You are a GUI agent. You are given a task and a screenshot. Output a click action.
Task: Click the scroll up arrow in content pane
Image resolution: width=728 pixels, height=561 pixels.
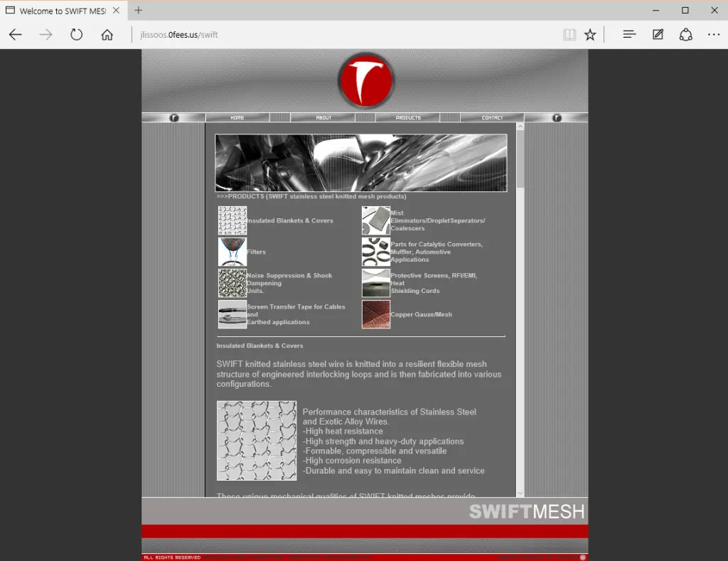(x=520, y=127)
